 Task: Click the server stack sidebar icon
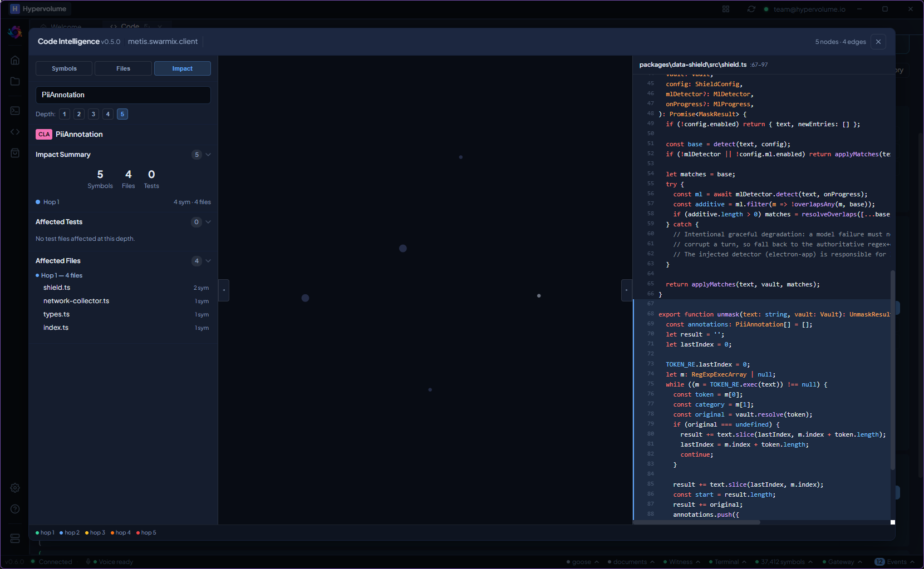pos(15,538)
